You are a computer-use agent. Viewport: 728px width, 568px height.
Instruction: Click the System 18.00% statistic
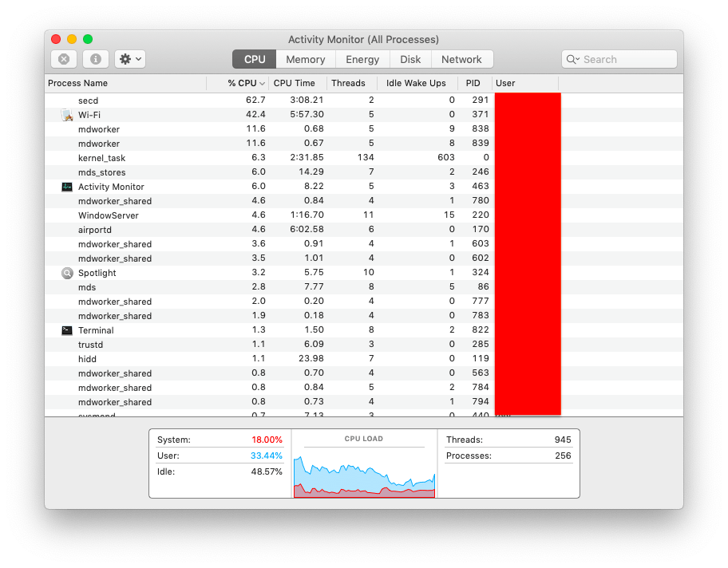coord(220,440)
